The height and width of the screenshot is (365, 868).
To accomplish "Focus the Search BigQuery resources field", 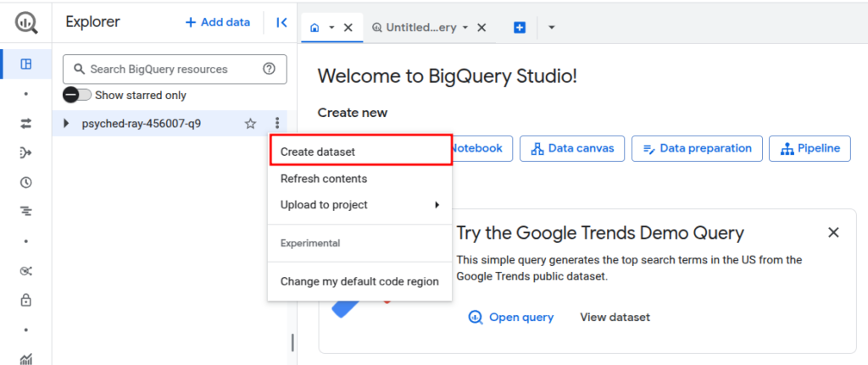I will (x=175, y=69).
